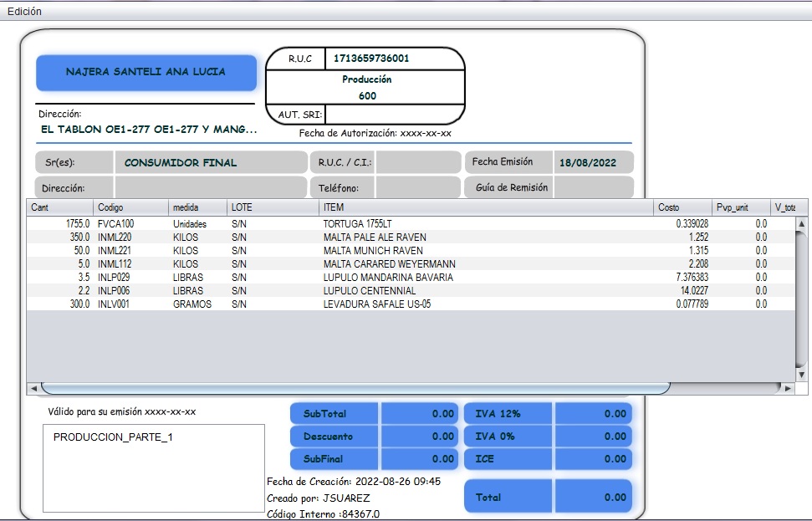Viewport: 812px width, 521px height.
Task: Click the Codigo column header
Action: tap(130, 207)
